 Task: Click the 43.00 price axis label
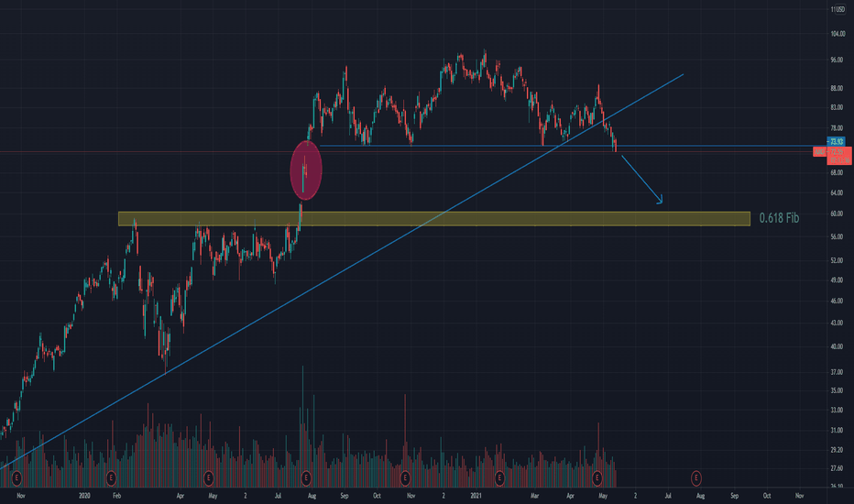[838, 323]
